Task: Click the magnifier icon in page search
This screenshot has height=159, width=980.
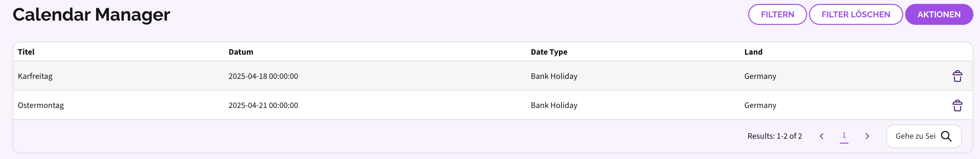Action: [x=946, y=136]
